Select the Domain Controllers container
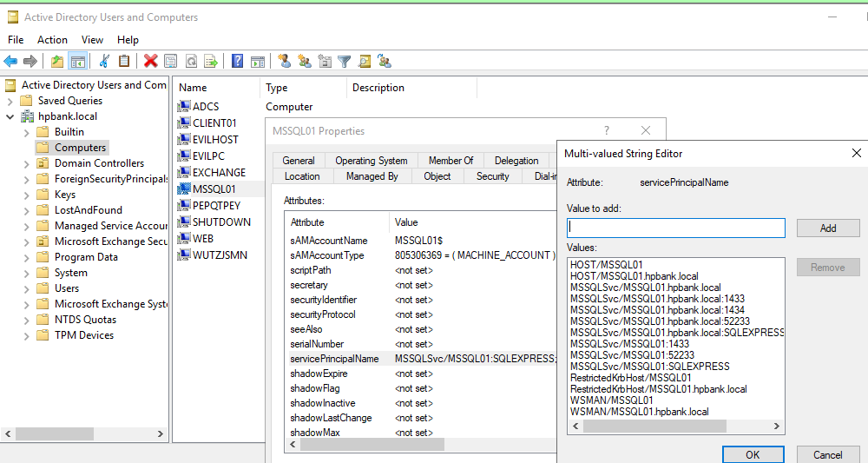 [x=98, y=163]
